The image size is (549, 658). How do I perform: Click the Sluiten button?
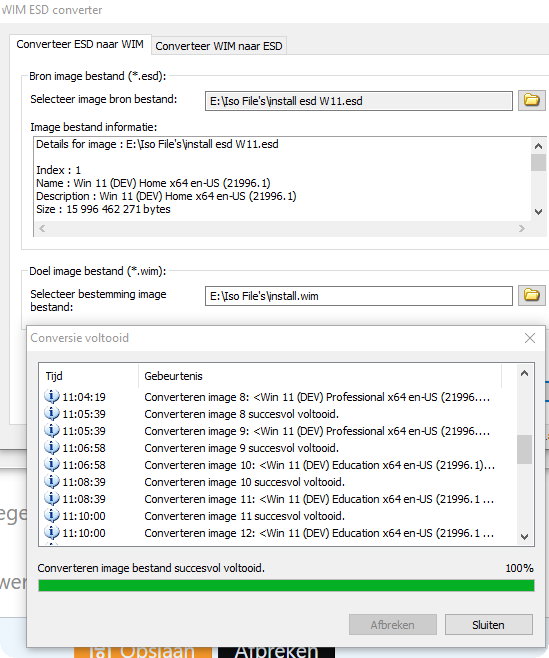[x=489, y=625]
